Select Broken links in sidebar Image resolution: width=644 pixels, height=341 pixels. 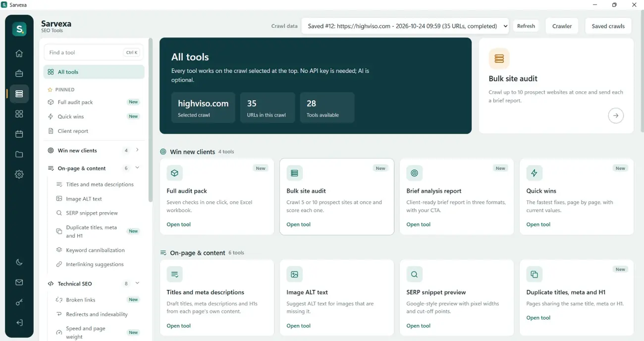[x=98, y=300]
